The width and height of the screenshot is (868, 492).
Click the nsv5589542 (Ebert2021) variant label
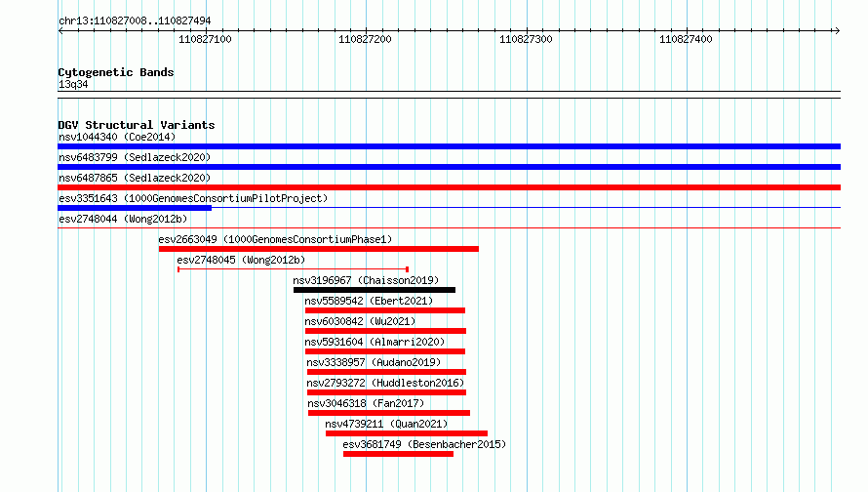tap(369, 301)
